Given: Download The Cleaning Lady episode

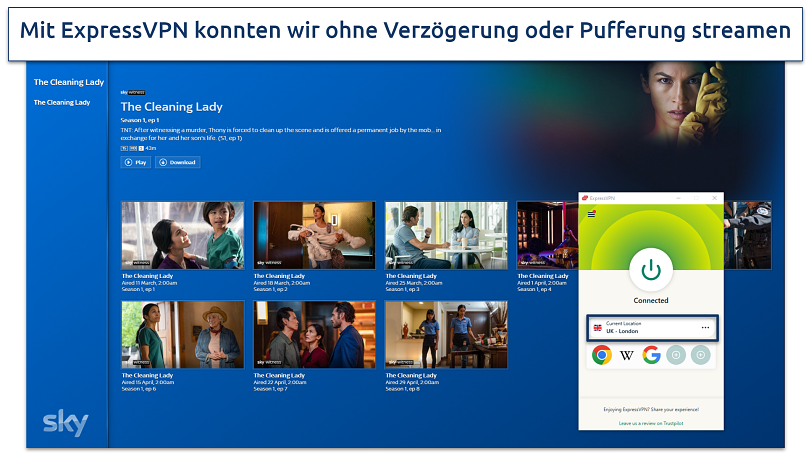Looking at the screenshot, I should click(178, 162).
